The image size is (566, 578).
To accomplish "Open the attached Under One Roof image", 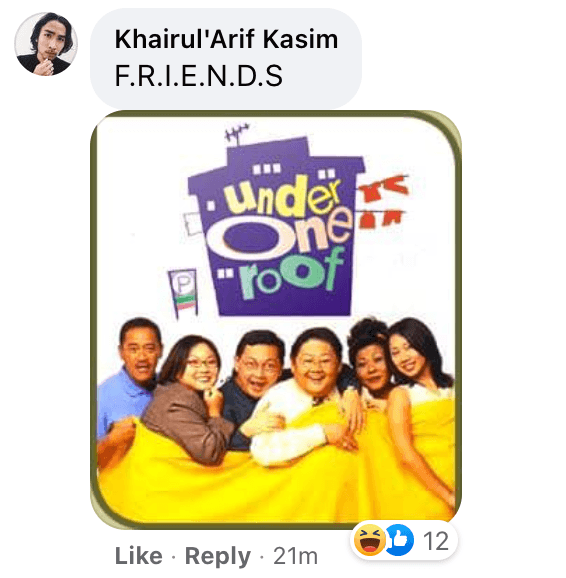I will pyautogui.click(x=276, y=320).
